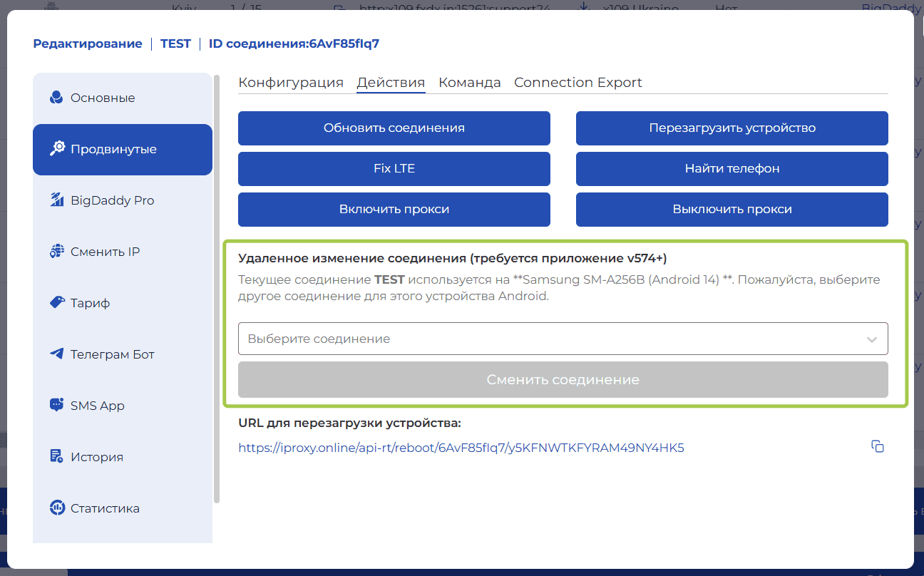Open the iproxy.online reboot URL link
This screenshot has height=576, width=924.
[x=461, y=448]
